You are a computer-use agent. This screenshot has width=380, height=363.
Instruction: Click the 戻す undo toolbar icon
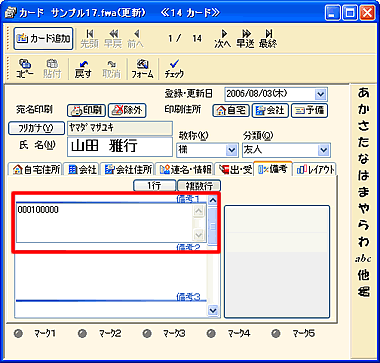tap(82, 68)
